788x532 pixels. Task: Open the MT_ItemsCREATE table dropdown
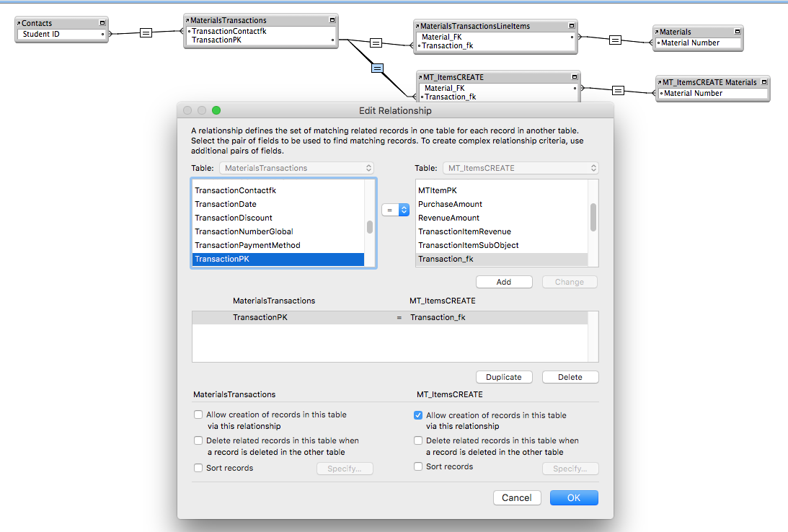[x=520, y=168]
